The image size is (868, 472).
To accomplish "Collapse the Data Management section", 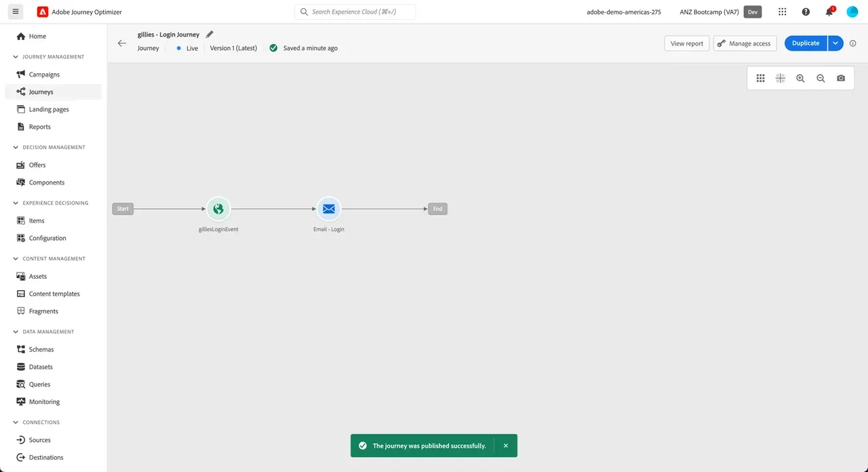I will pos(16,332).
